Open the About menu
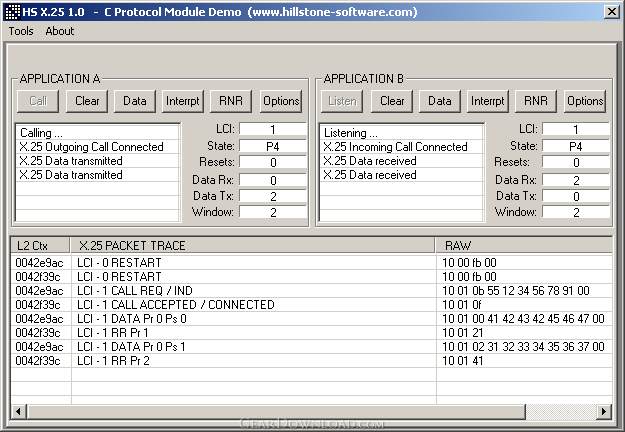 tap(60, 31)
